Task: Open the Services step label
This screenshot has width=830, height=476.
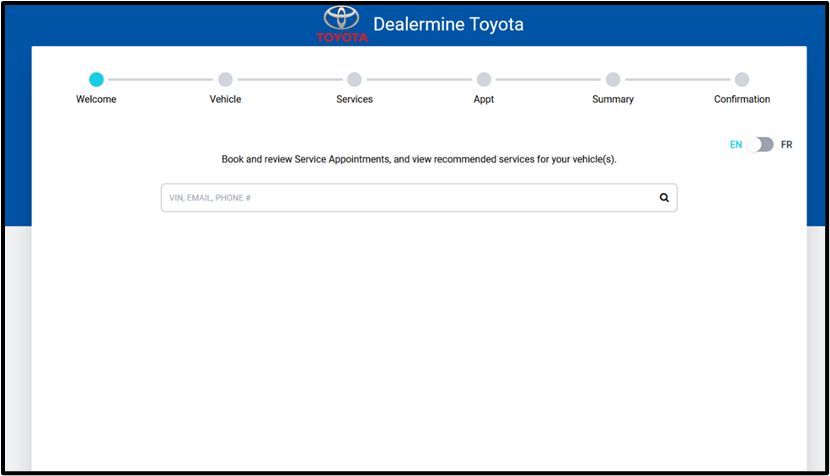Action: click(x=354, y=99)
